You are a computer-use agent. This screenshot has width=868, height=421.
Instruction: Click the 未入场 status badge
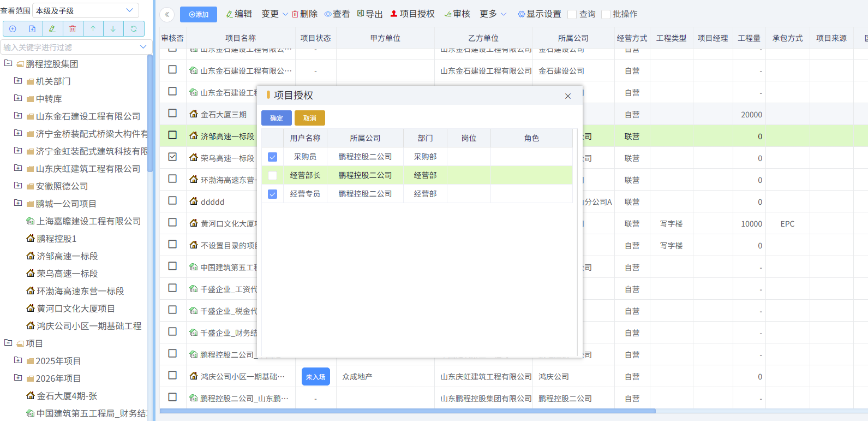pos(316,377)
